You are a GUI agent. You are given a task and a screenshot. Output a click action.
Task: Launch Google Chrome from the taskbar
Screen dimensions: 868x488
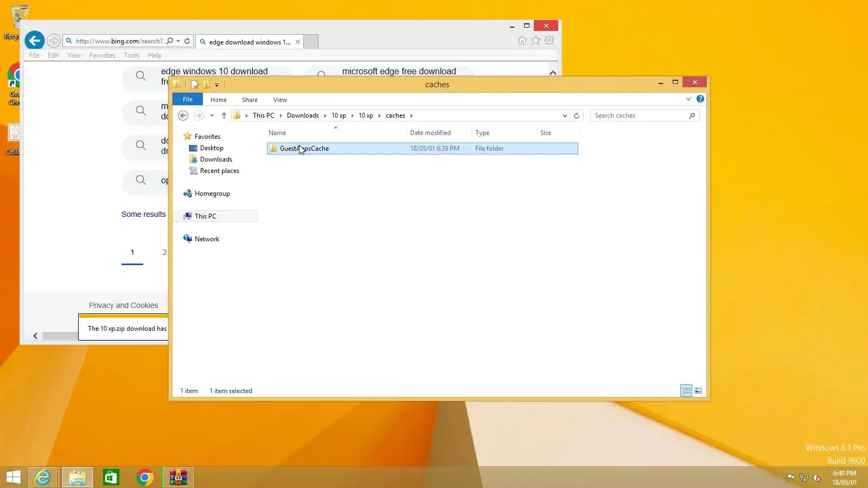point(145,477)
